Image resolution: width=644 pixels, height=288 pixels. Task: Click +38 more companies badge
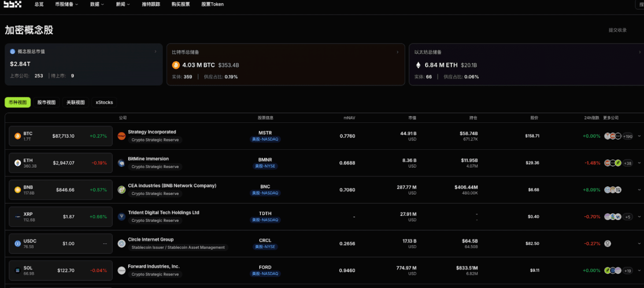tap(628, 163)
